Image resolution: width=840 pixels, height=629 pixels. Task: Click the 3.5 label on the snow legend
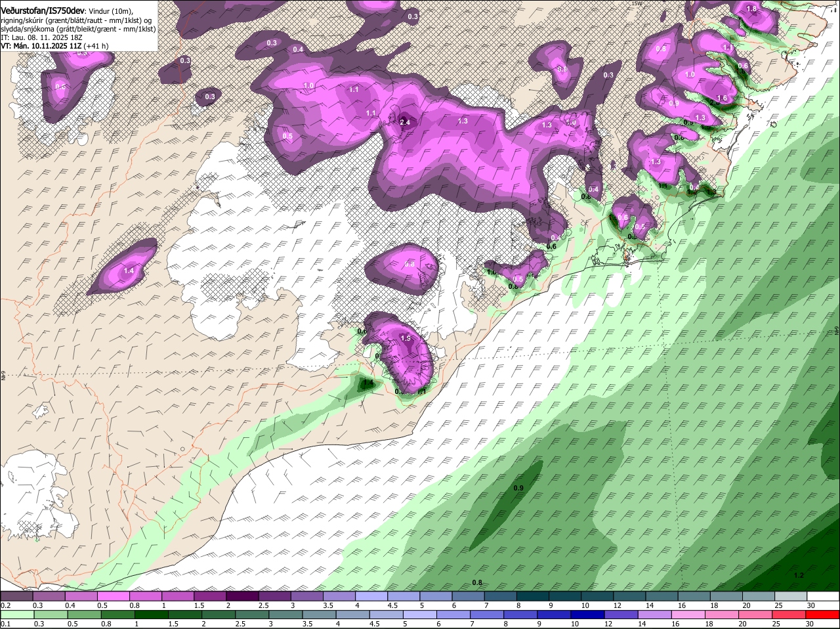coord(328,605)
